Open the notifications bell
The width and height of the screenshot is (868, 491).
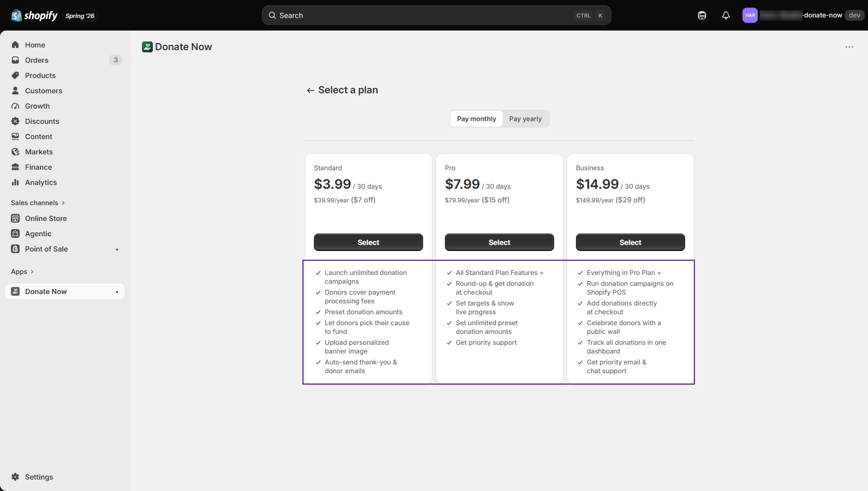point(726,15)
